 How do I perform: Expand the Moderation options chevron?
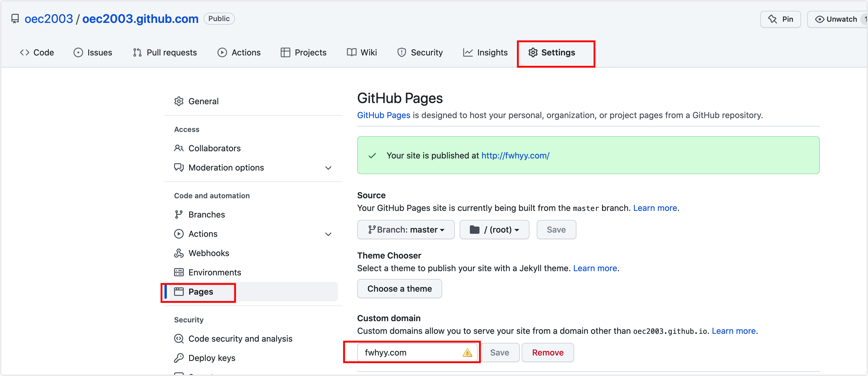(x=328, y=168)
